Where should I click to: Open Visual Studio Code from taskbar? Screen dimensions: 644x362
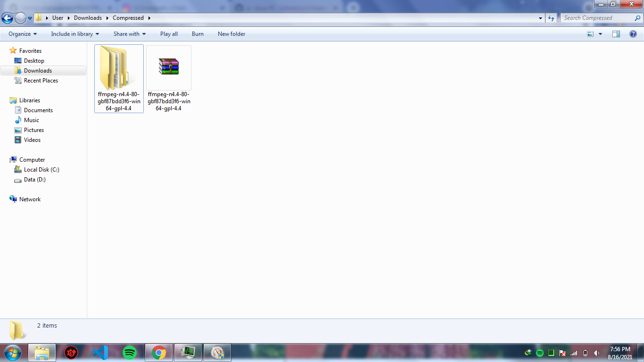(100, 353)
